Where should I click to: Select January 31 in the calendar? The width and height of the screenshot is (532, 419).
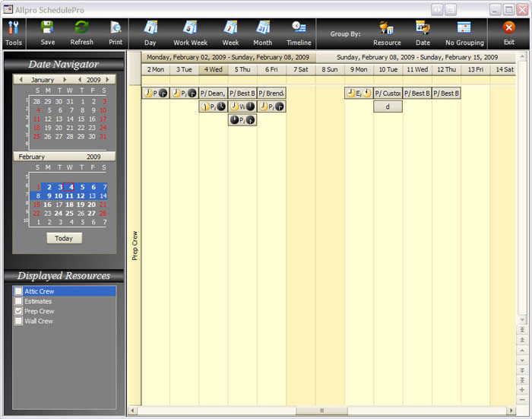(x=103, y=137)
